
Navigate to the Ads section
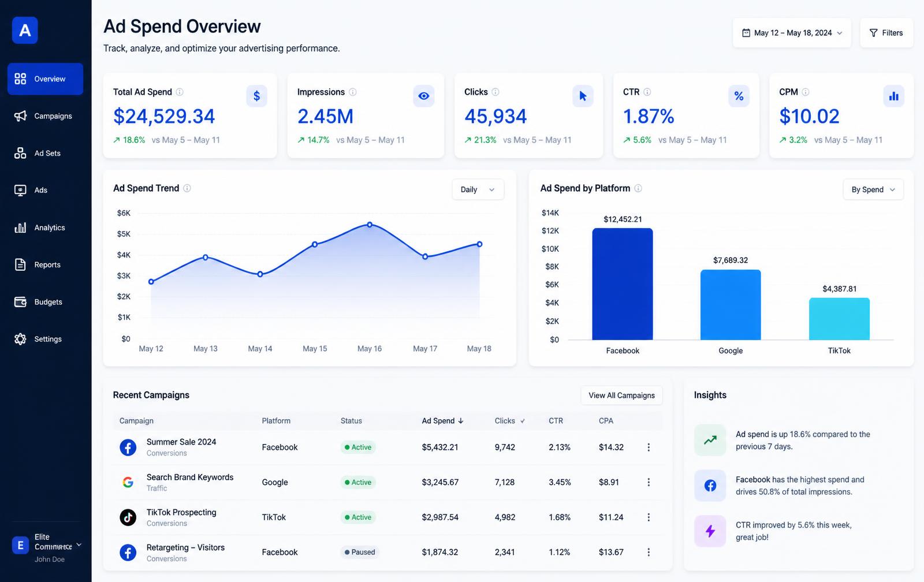click(x=45, y=190)
